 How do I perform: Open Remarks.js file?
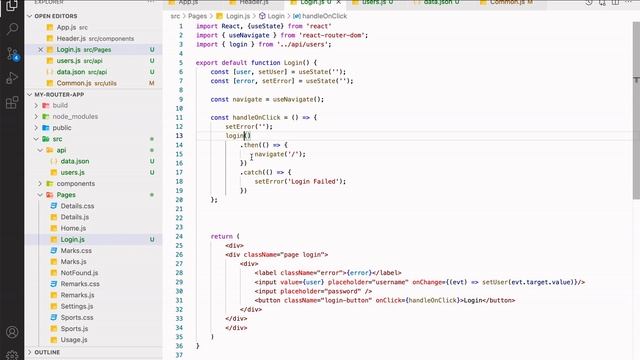click(93, 295)
